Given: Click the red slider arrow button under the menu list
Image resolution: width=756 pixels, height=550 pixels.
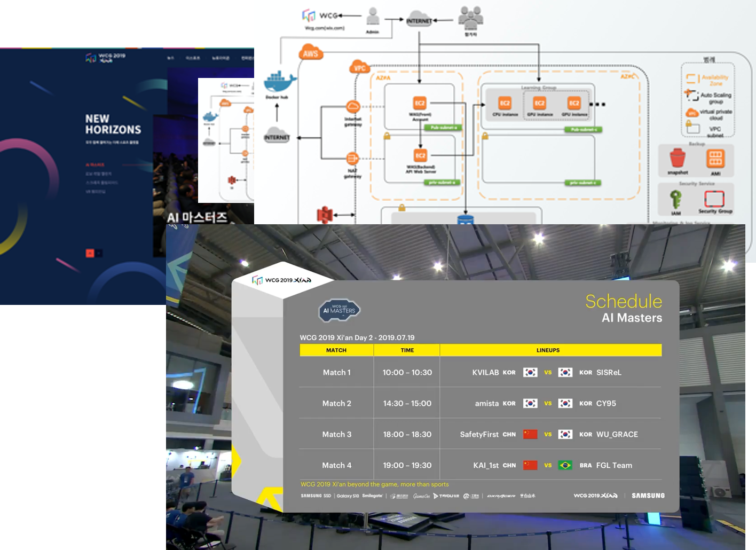Looking at the screenshot, I should [90, 253].
